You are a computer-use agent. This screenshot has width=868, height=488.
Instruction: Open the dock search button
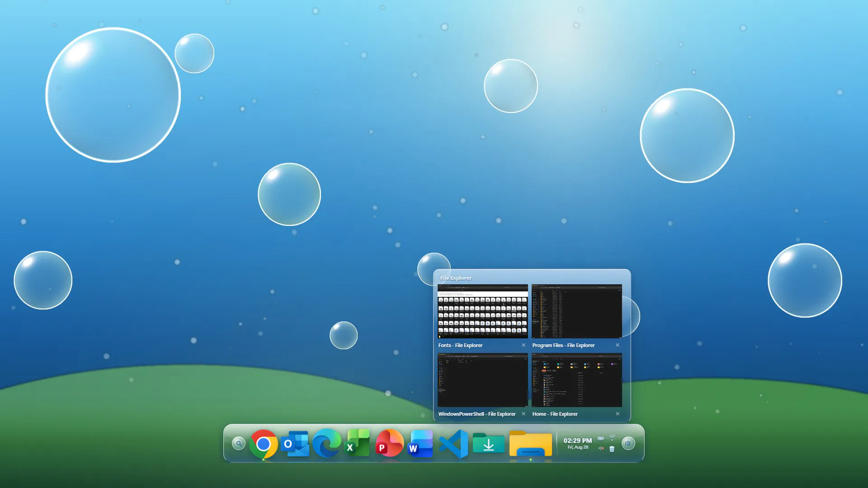(239, 443)
